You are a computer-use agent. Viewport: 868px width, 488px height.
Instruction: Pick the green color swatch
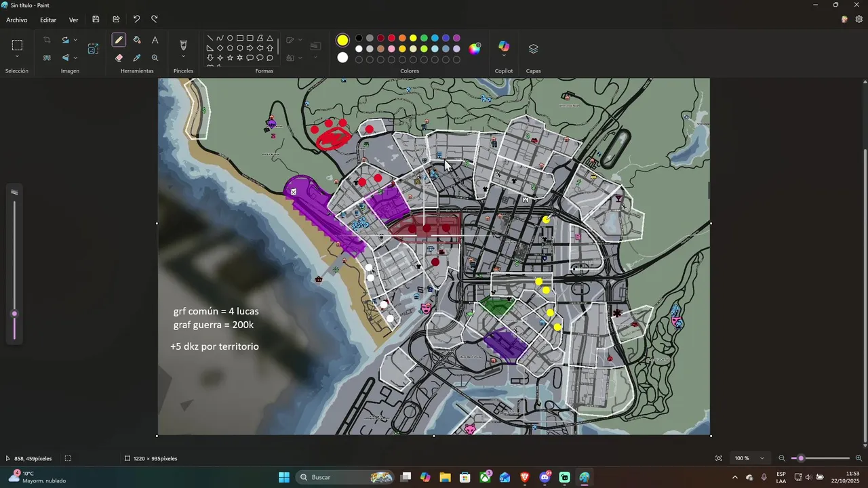tap(424, 38)
